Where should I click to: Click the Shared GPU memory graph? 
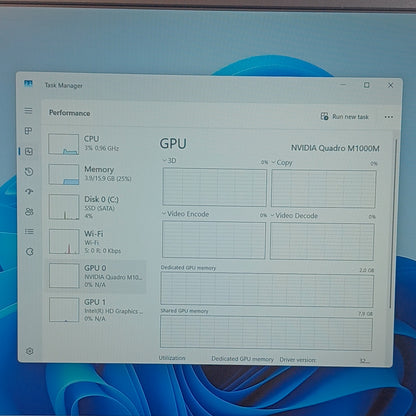click(266, 333)
